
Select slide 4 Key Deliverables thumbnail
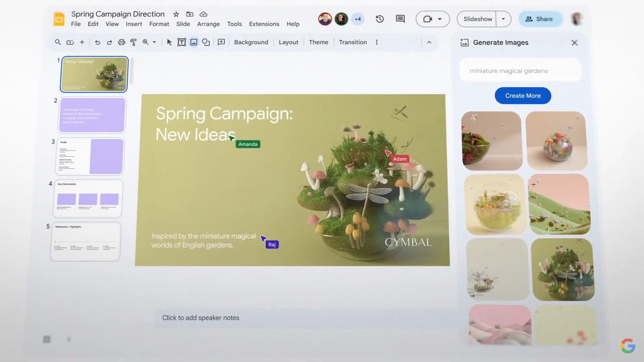tap(88, 199)
